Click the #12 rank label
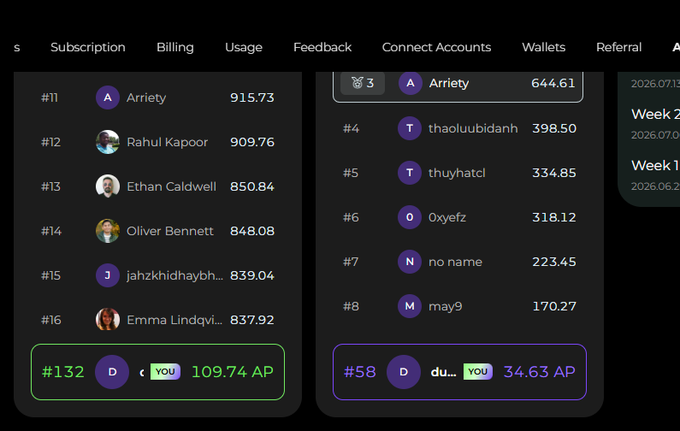680x431 pixels. [x=51, y=142]
